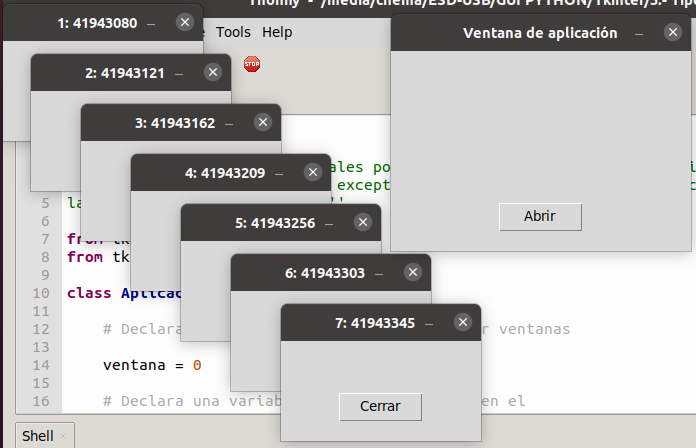Close window titled 6: 41943303
This screenshot has width=696, height=448.
click(x=413, y=272)
